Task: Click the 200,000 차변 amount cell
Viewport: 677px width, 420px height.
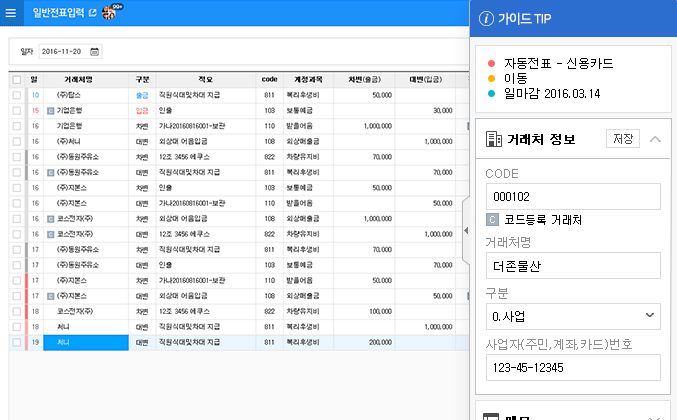Action: [x=364, y=342]
